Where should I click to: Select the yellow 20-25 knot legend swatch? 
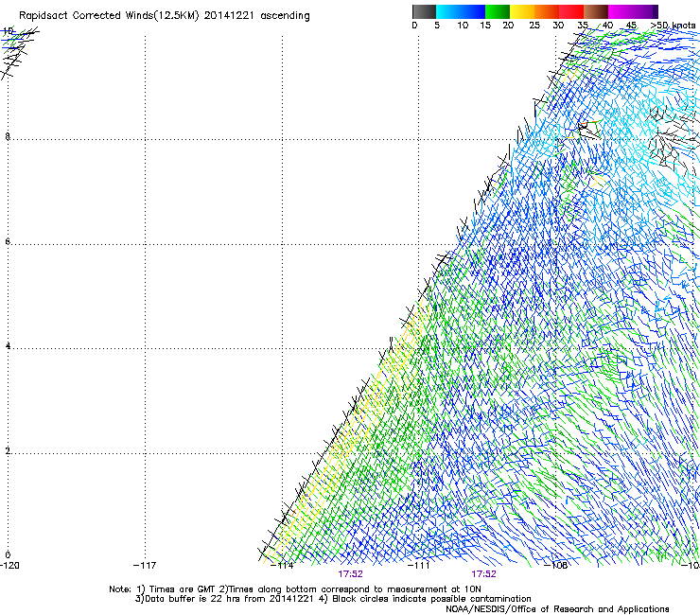pyautogui.click(x=522, y=11)
